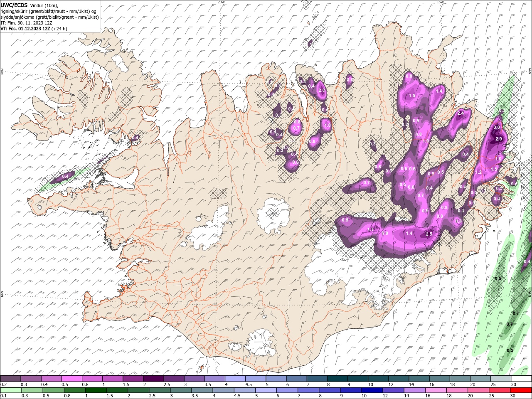Click the '20W' longitude label
Image resolution: width=532 pixels, height=399 pixels.
point(221,2)
